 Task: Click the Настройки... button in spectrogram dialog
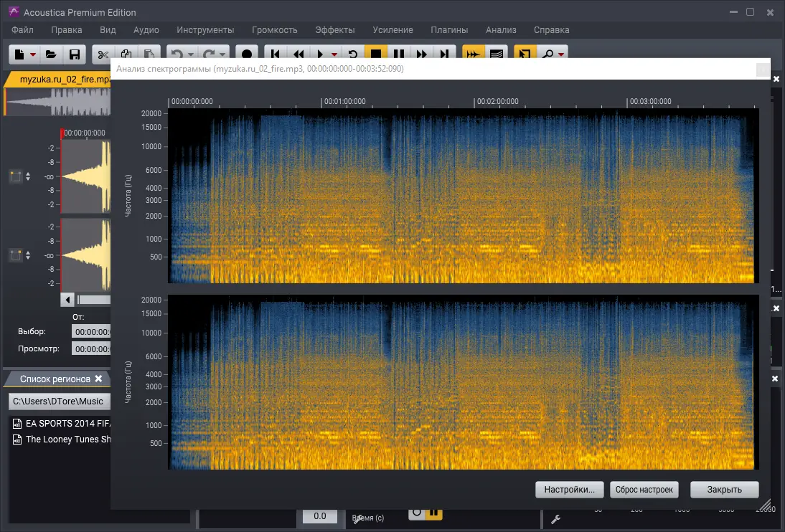(x=570, y=490)
